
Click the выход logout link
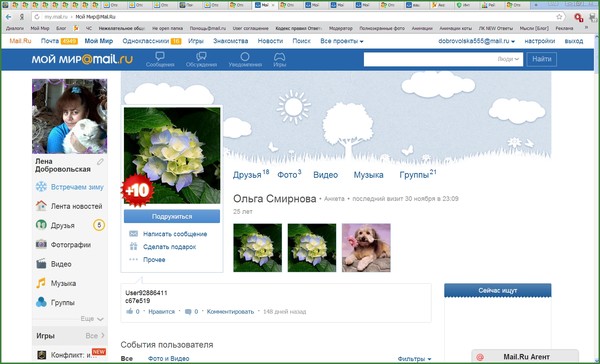coord(574,41)
